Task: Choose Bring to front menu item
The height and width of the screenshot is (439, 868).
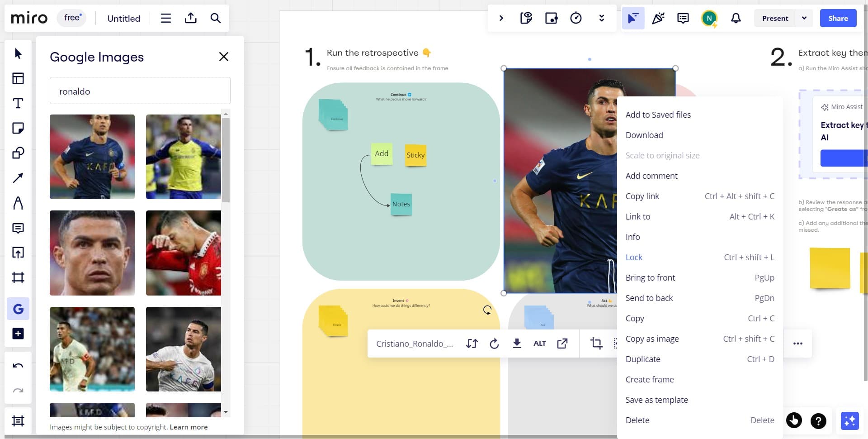Action: pyautogui.click(x=650, y=277)
